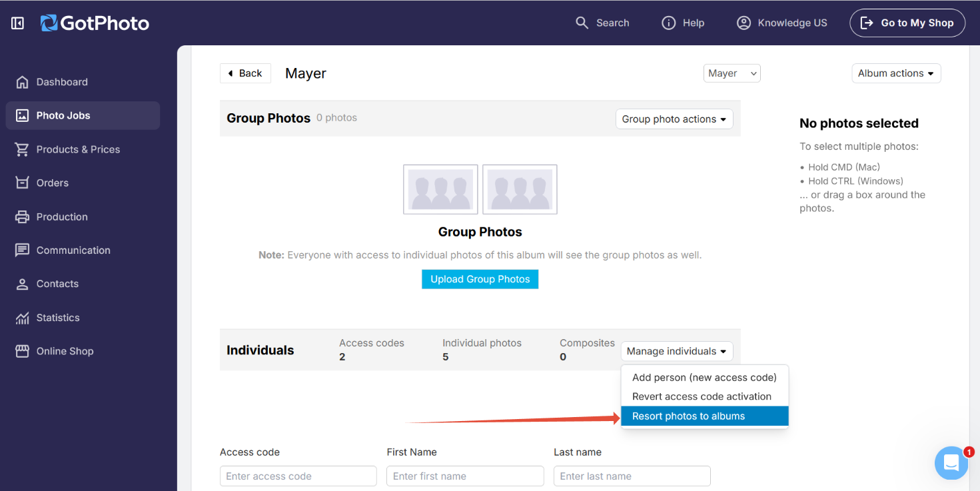Open Online Shop in the sidebar
980x491 pixels.
click(83, 351)
